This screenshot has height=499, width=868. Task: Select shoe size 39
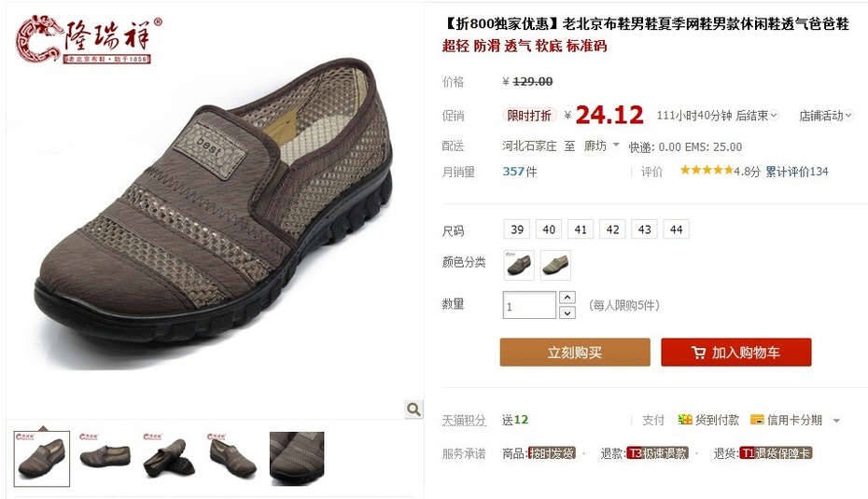point(517,229)
